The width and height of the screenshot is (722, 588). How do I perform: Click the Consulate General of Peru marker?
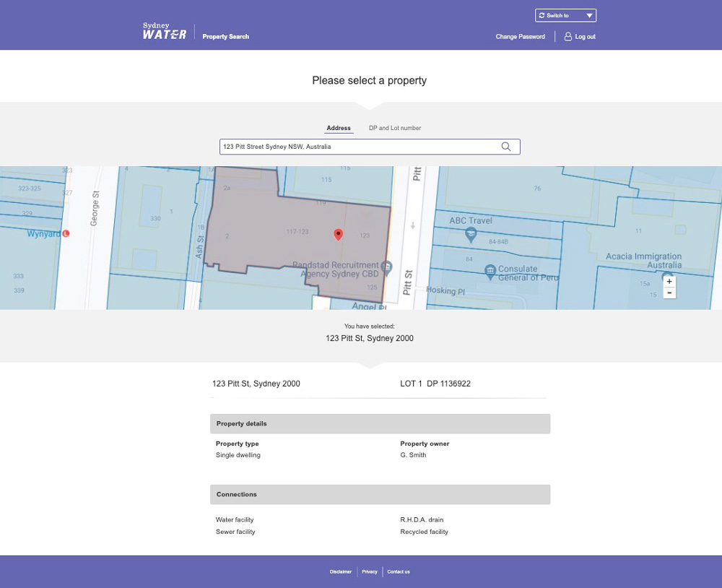[490, 270]
